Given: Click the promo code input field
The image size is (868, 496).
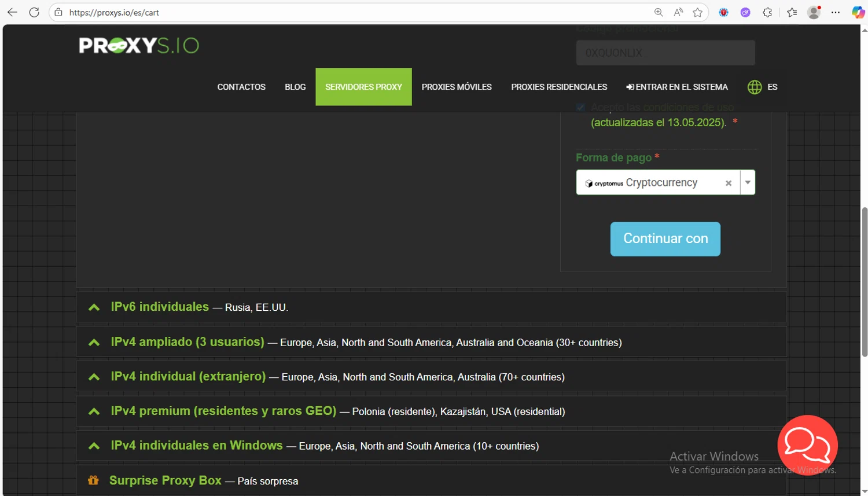Looking at the screenshot, I should (665, 53).
